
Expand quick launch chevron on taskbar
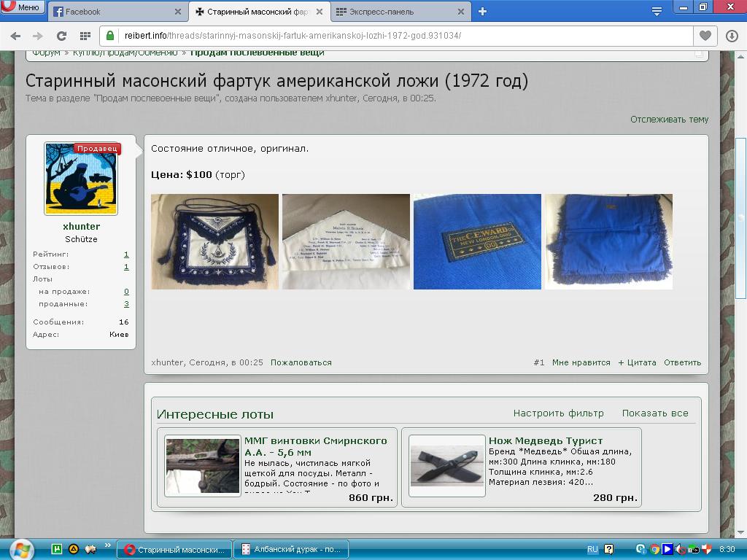tap(107, 545)
